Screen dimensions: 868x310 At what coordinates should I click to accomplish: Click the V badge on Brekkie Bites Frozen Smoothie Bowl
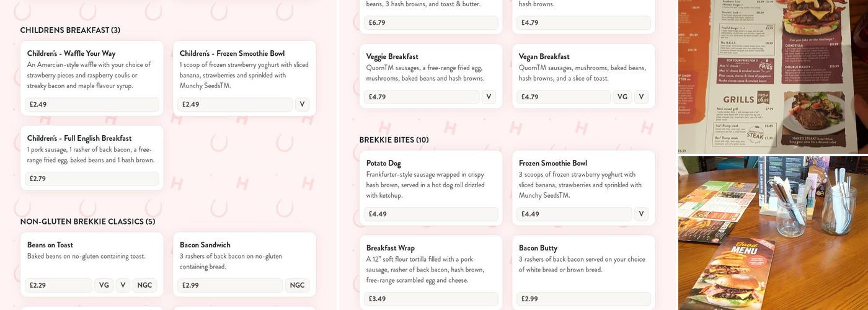tap(641, 214)
